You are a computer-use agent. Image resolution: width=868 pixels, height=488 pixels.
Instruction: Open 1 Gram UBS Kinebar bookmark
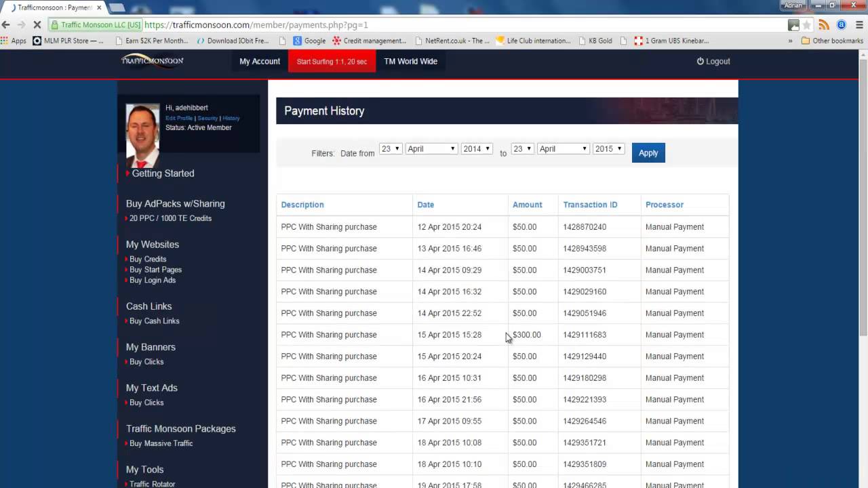click(x=673, y=41)
